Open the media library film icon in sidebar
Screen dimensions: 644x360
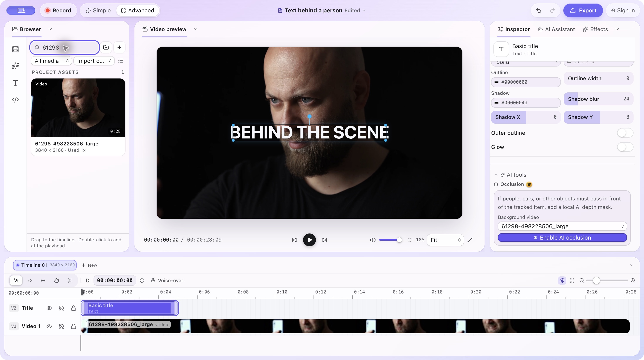pyautogui.click(x=15, y=49)
